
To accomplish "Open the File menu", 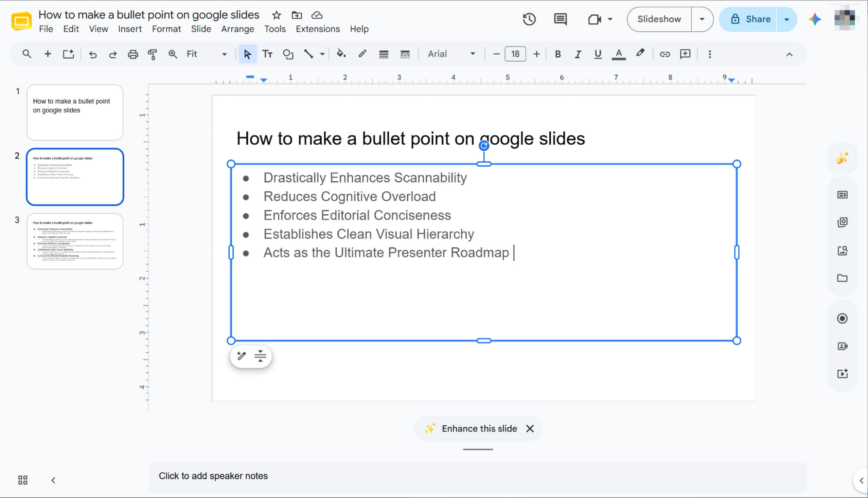I will 46,29.
